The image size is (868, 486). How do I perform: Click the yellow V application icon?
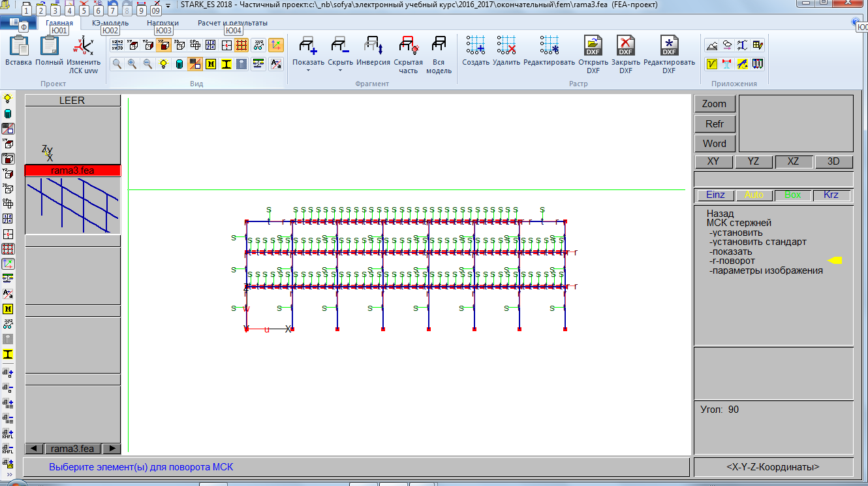712,64
